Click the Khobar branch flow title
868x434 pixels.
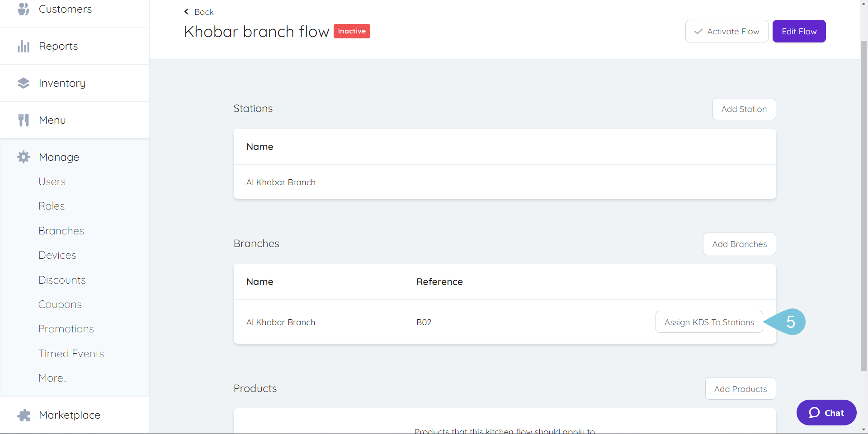(256, 32)
